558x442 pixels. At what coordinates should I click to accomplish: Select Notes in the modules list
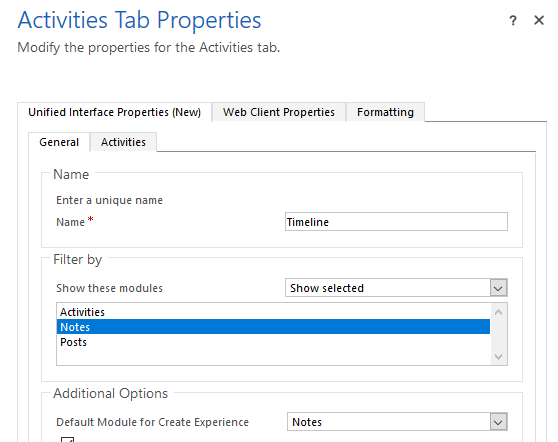coord(273,327)
